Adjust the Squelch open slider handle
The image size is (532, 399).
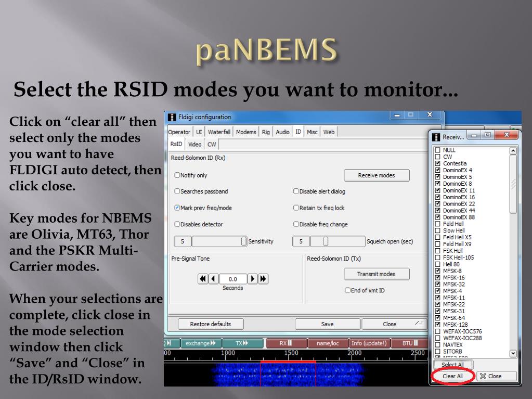tap(326, 241)
